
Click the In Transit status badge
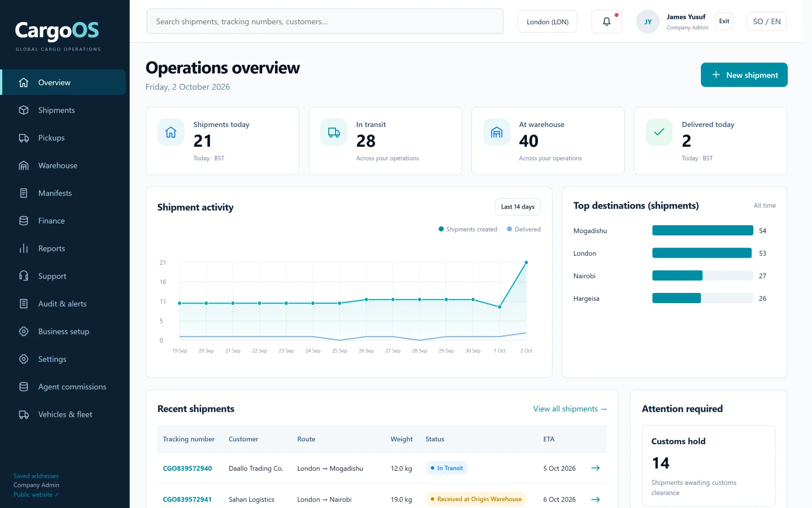[x=447, y=468]
